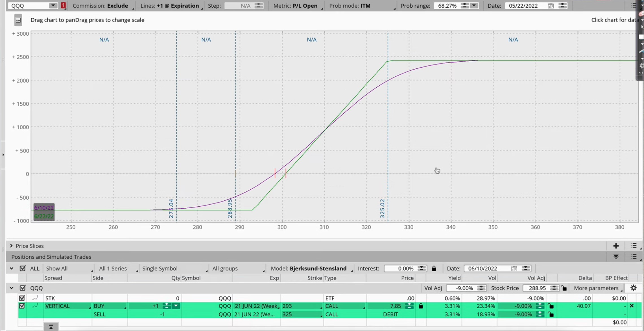Click the Interest rate lock icon
This screenshot has width=644, height=331.
(x=434, y=269)
